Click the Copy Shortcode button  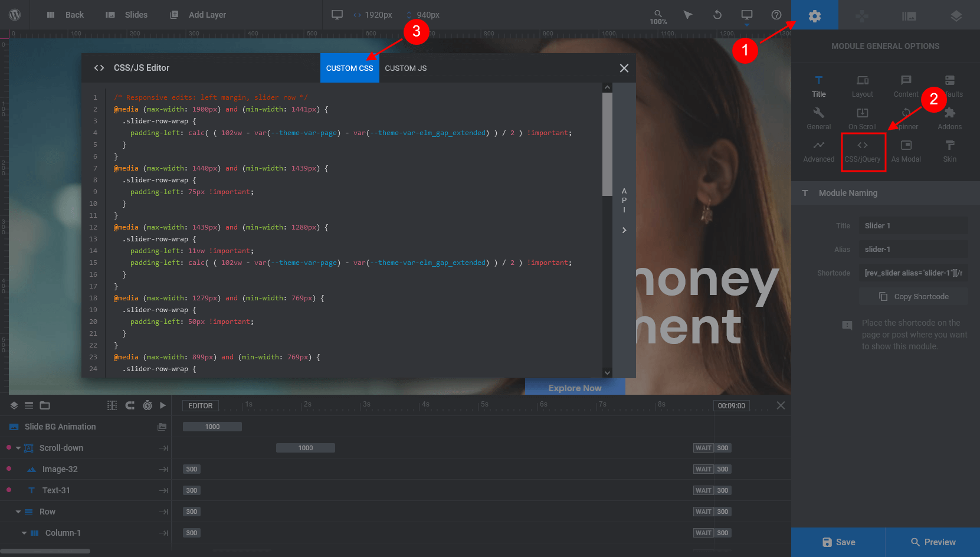(914, 296)
